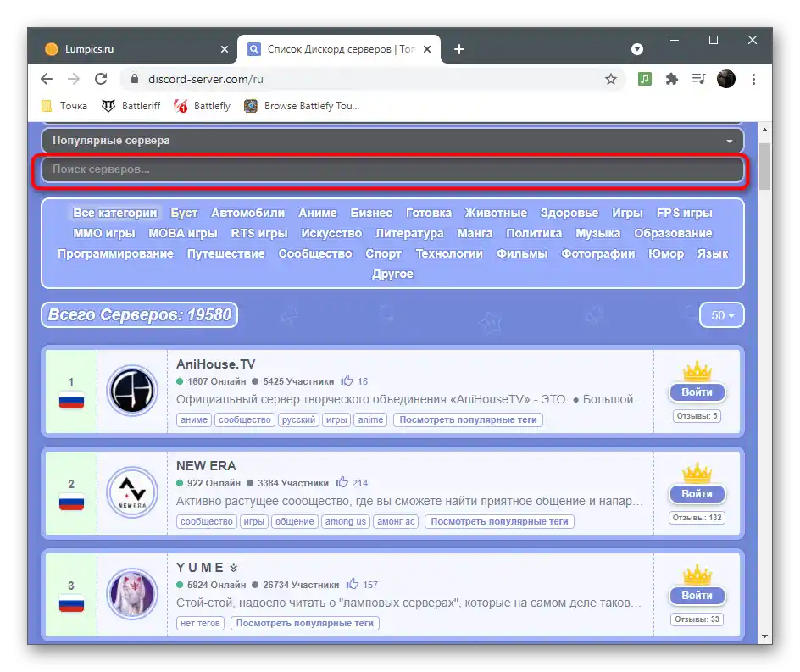Screen dimensions: 800x672
Task: Select Буст category
Action: (184, 213)
